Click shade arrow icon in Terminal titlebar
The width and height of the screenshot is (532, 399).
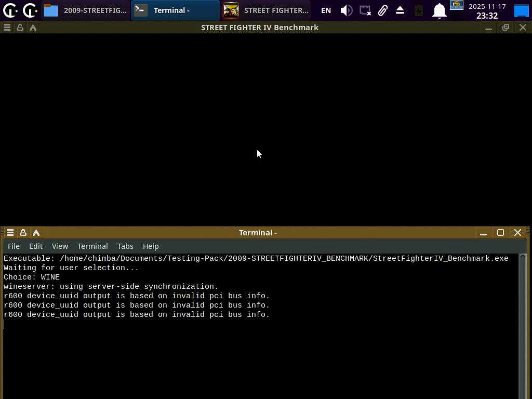pos(36,232)
